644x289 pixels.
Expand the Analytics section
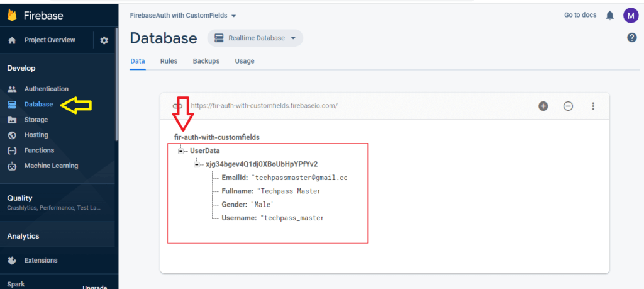click(x=23, y=236)
